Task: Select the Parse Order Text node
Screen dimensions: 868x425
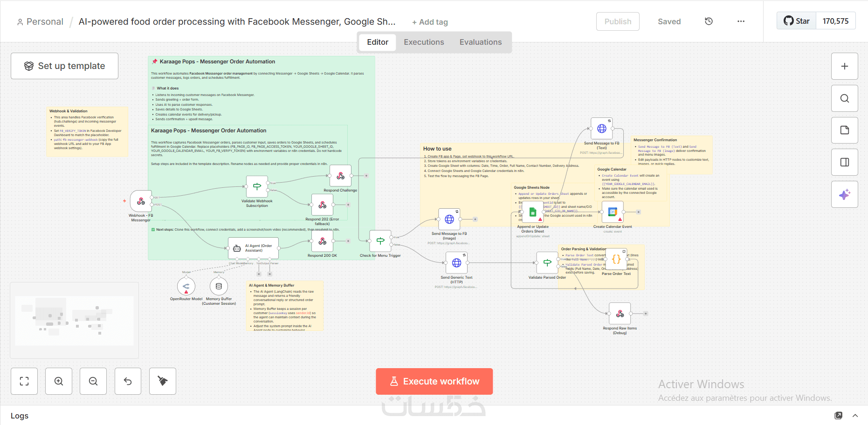Action: [616, 260]
